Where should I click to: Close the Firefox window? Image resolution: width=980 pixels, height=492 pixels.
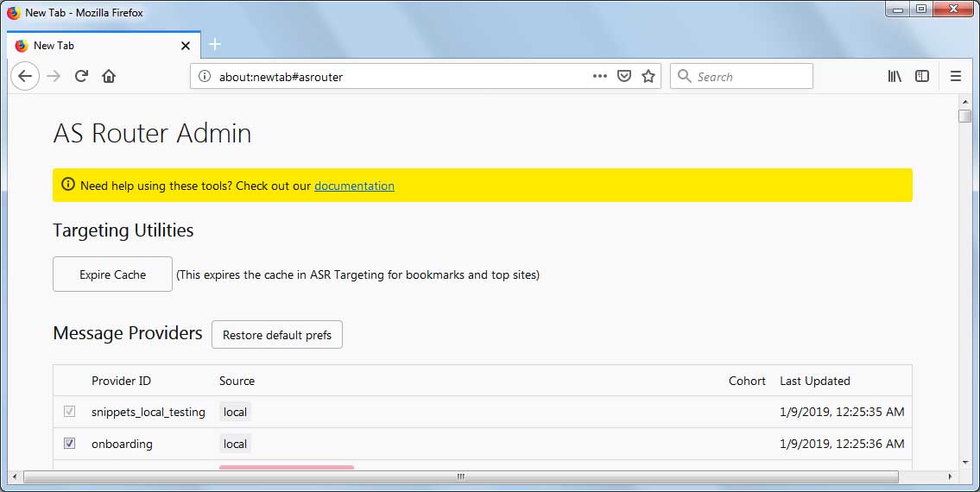(954, 9)
